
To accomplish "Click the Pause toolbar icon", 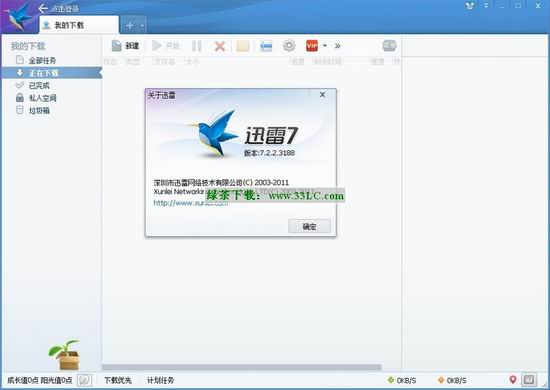I will pos(197,46).
